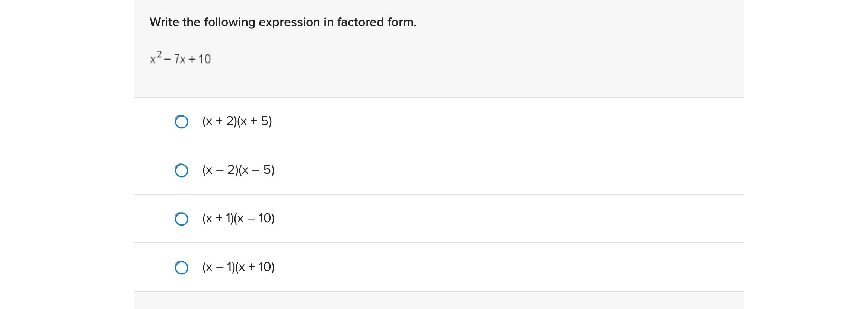Click the second factor (x – 5) in second option
The width and height of the screenshot is (868, 309).
tap(257, 170)
